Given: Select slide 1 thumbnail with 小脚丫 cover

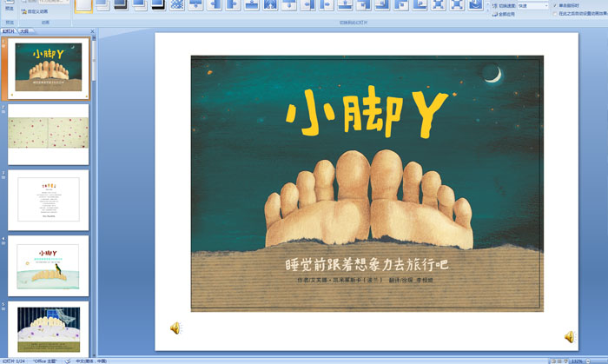Looking at the screenshot, I should (x=49, y=69).
